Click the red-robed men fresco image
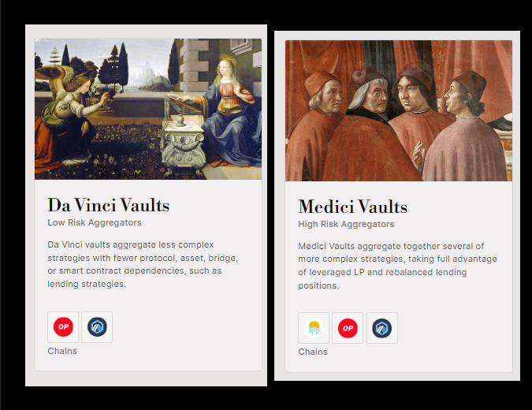This screenshot has width=532, height=410. pyautogui.click(x=399, y=110)
